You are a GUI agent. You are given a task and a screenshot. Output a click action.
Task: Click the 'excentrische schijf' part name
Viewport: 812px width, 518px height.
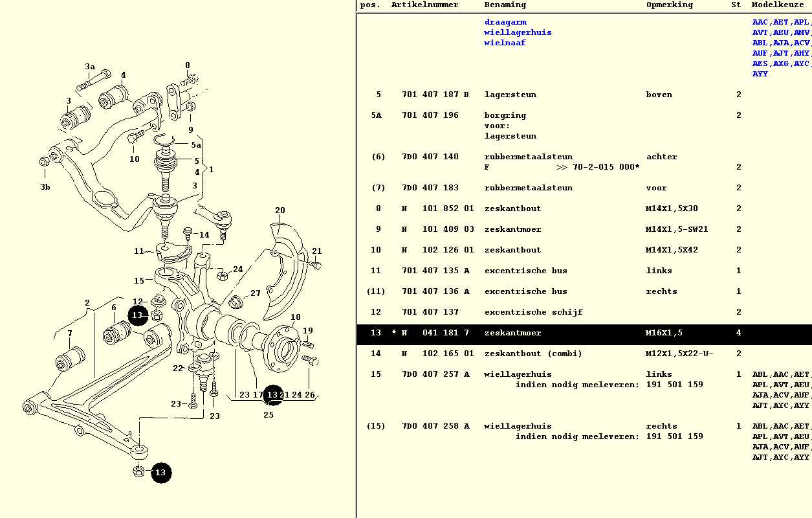point(534,312)
